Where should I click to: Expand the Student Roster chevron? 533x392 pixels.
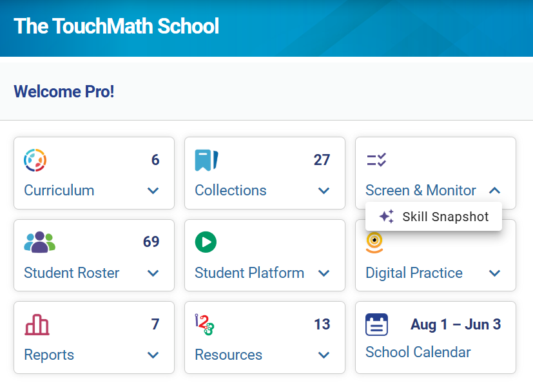[153, 273]
